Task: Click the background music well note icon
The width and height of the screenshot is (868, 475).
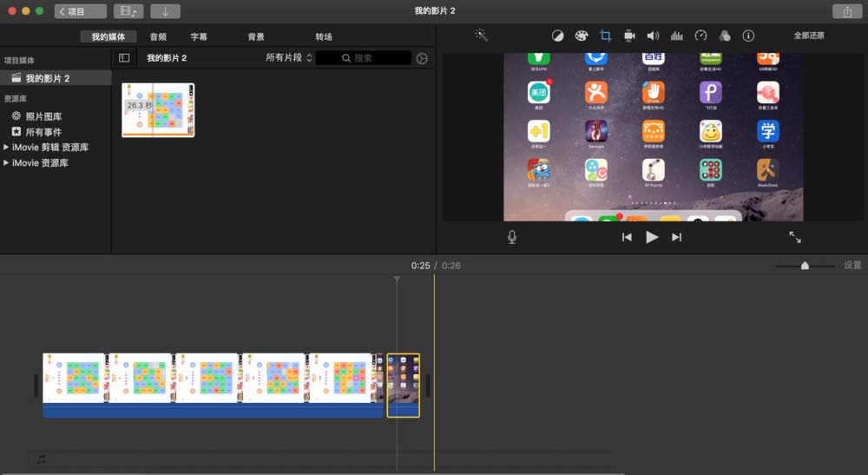Action: pyautogui.click(x=41, y=459)
